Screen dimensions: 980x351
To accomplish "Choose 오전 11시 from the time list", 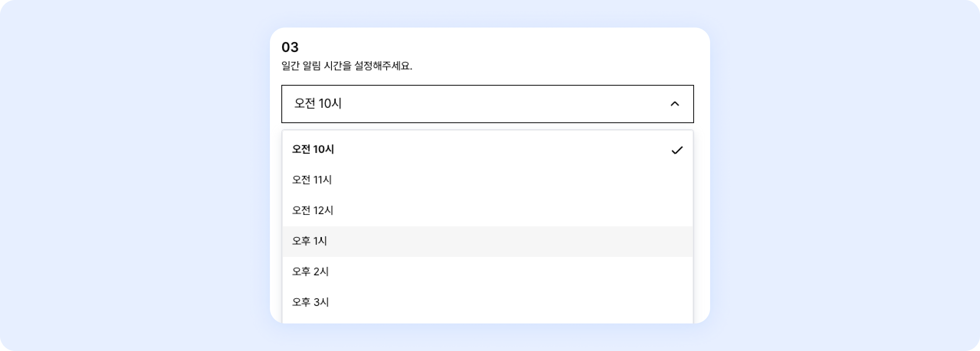I will pyautogui.click(x=312, y=180).
